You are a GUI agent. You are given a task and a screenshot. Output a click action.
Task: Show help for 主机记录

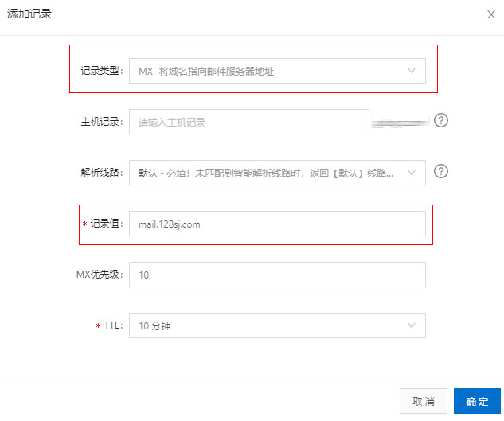pos(441,120)
